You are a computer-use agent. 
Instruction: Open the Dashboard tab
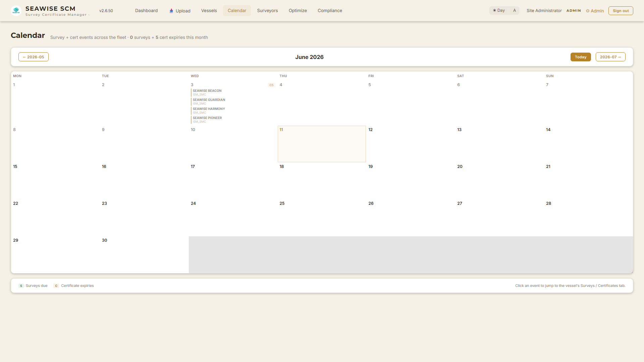tap(146, 11)
